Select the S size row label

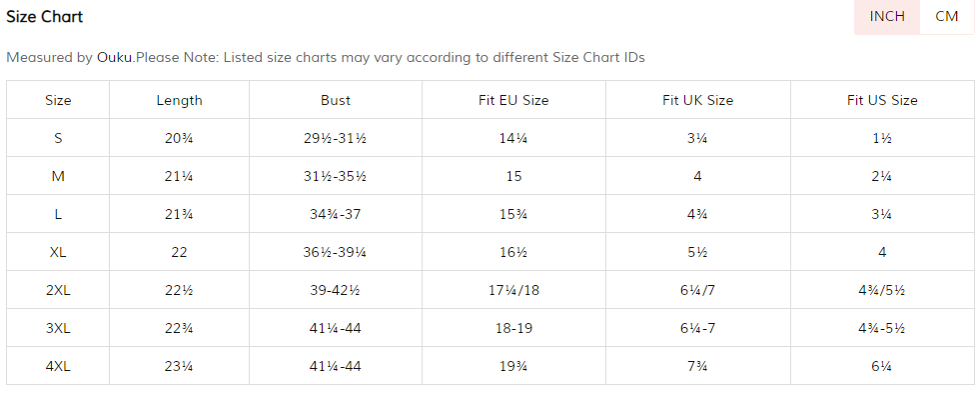(x=58, y=138)
